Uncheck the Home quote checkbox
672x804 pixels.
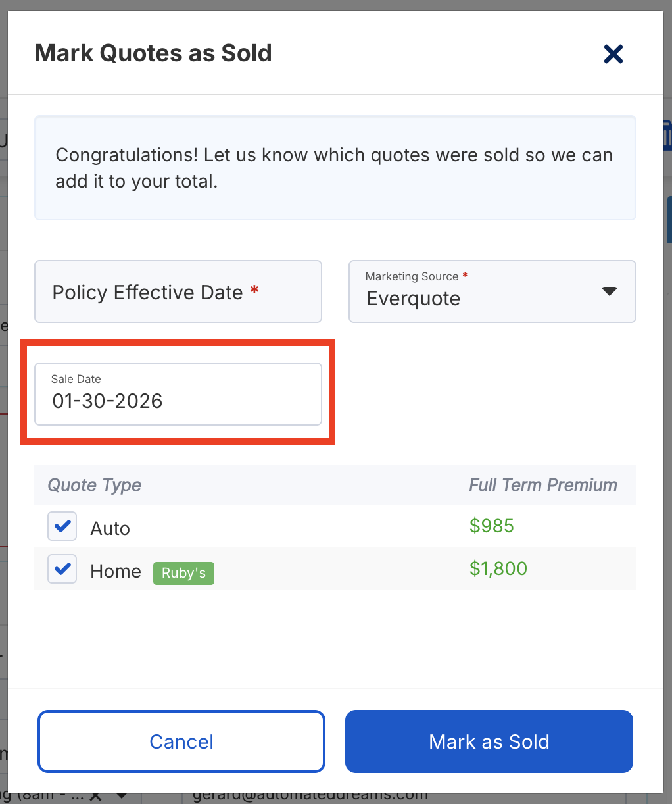pos(62,569)
